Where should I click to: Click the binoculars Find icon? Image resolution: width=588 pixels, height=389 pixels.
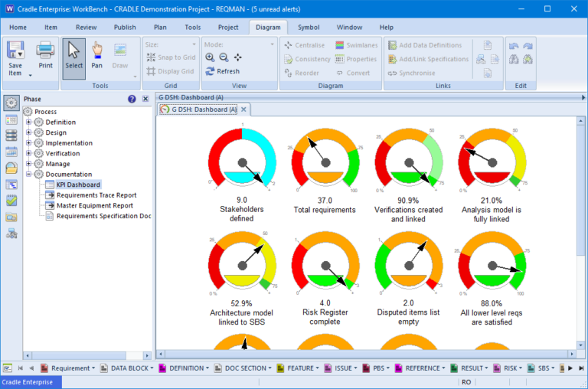tap(512, 60)
